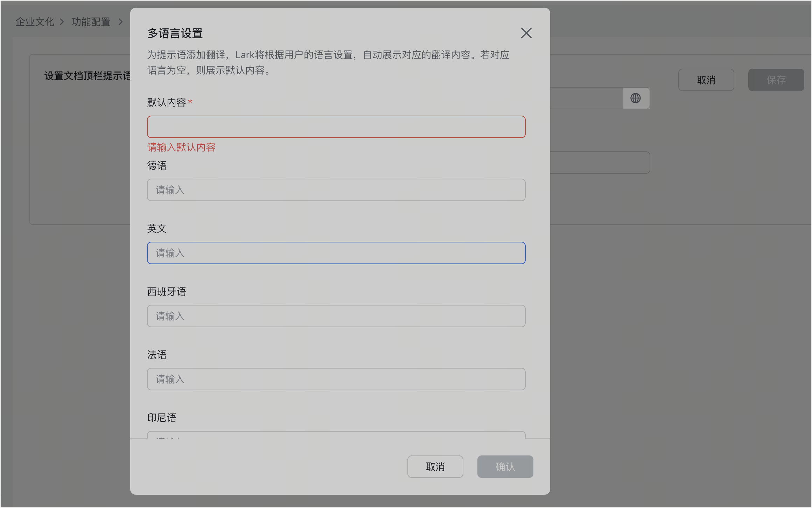Close the 多语言设置 dialog
The height and width of the screenshot is (508, 812).
point(526,33)
